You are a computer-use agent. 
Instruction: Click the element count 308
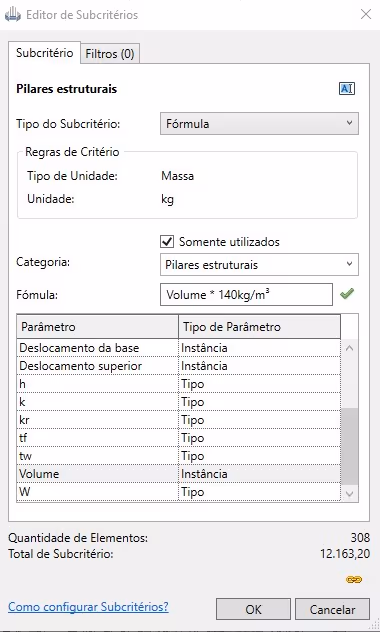(x=360, y=538)
